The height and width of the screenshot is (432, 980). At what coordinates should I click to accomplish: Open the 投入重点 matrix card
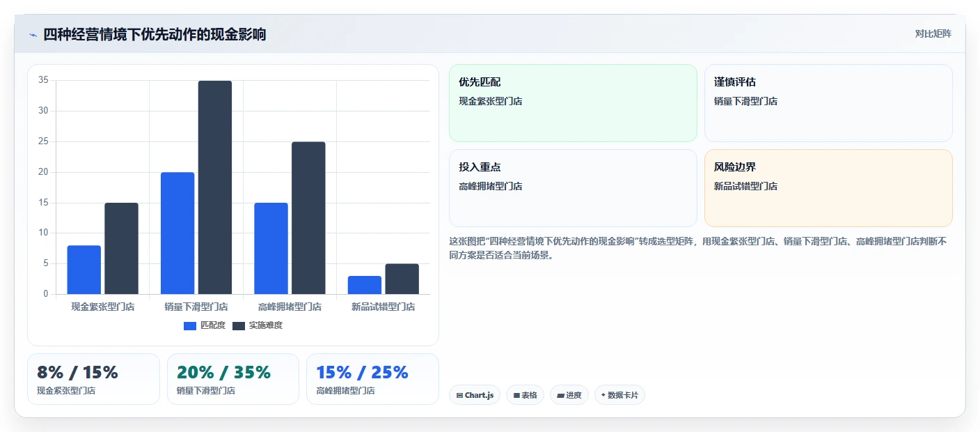(x=573, y=188)
